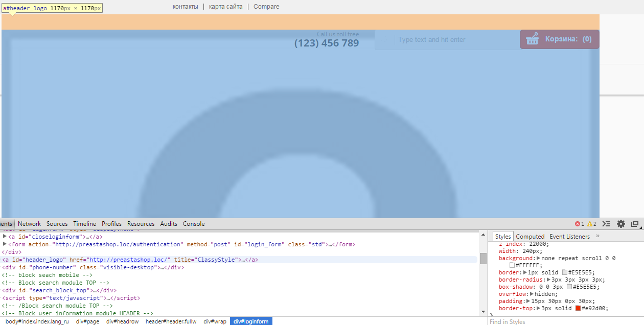This screenshot has width=644, height=325.
Task: Click the a#header_logo size tooltip
Action: 52,8
